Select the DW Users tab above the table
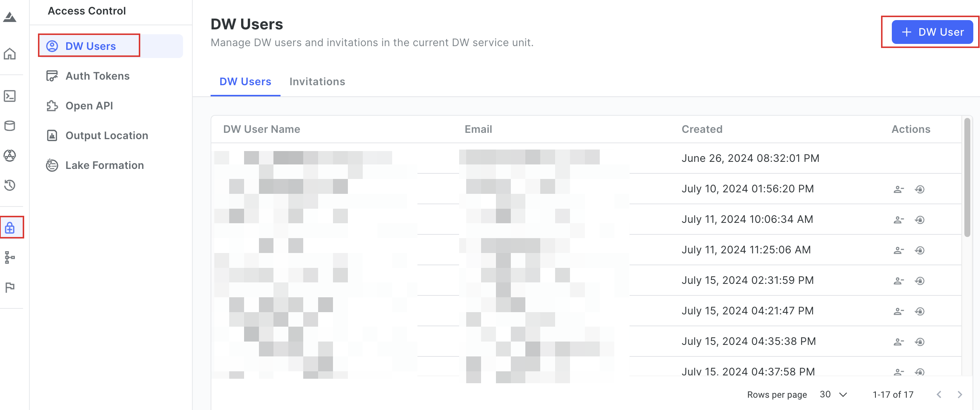The width and height of the screenshot is (980, 410). pyautogui.click(x=246, y=81)
